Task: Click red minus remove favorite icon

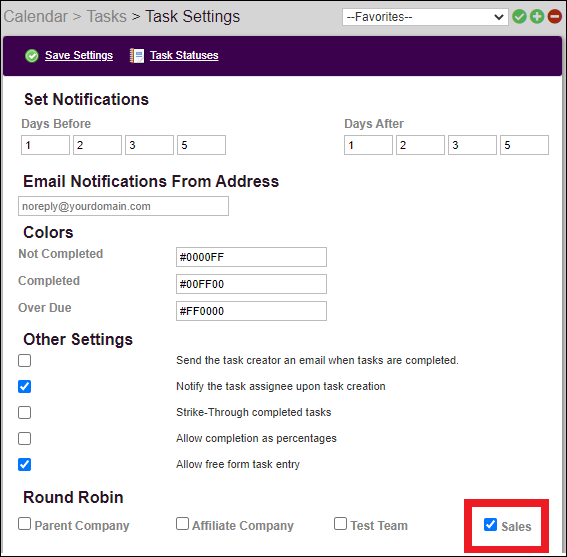Action: coord(555,17)
